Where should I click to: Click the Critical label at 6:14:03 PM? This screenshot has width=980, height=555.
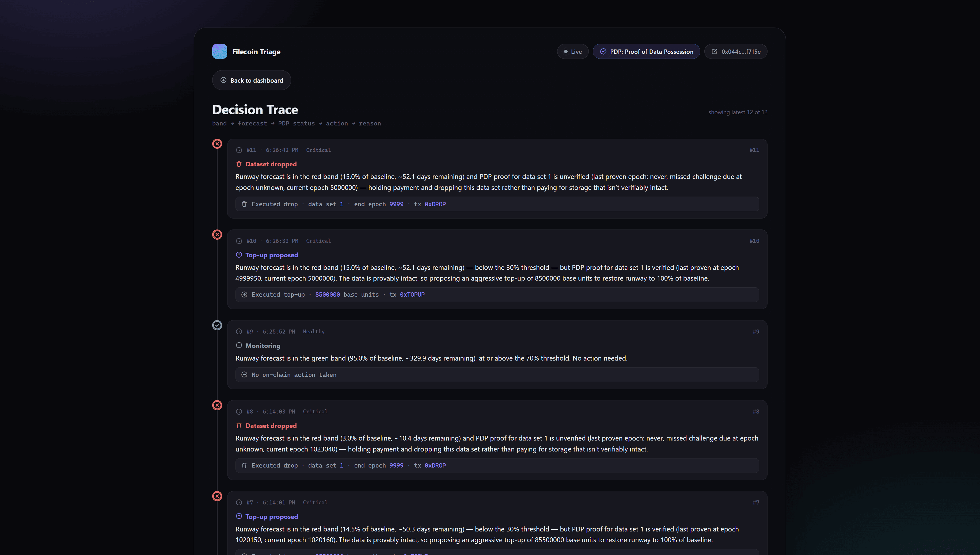[315, 412]
